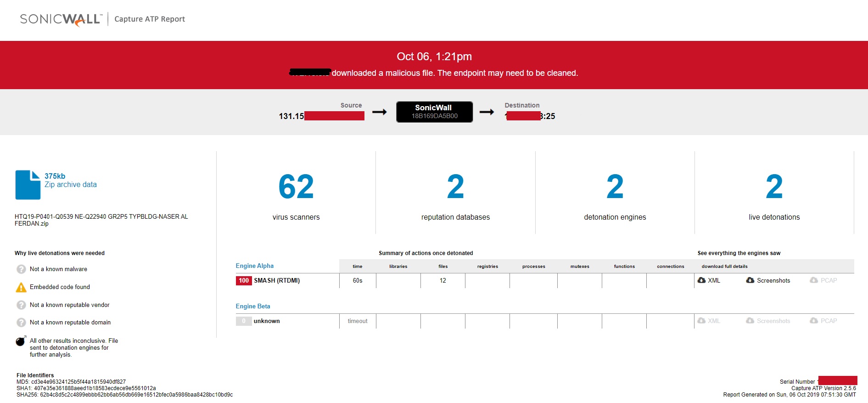868x403 pixels.
Task: Click the red 100 score badge
Action: tap(244, 281)
